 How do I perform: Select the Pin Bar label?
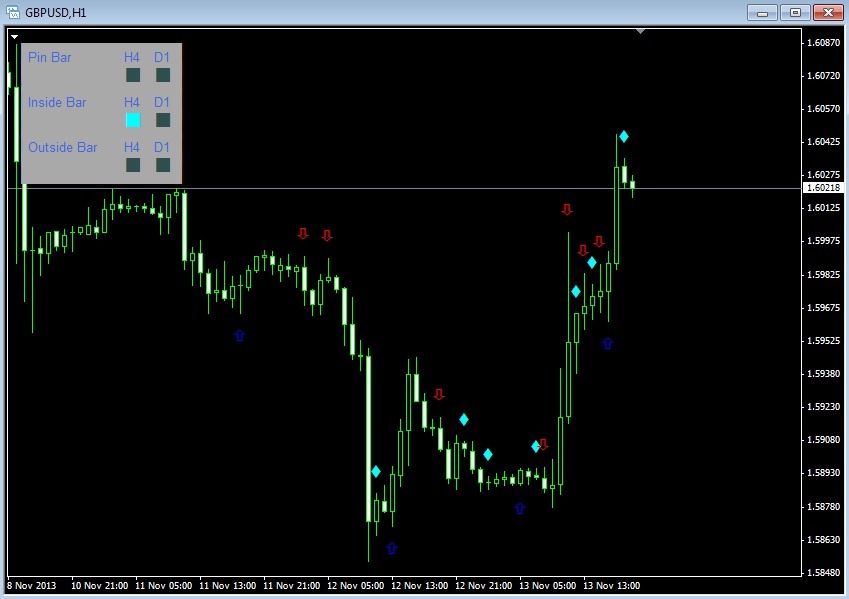(49, 57)
